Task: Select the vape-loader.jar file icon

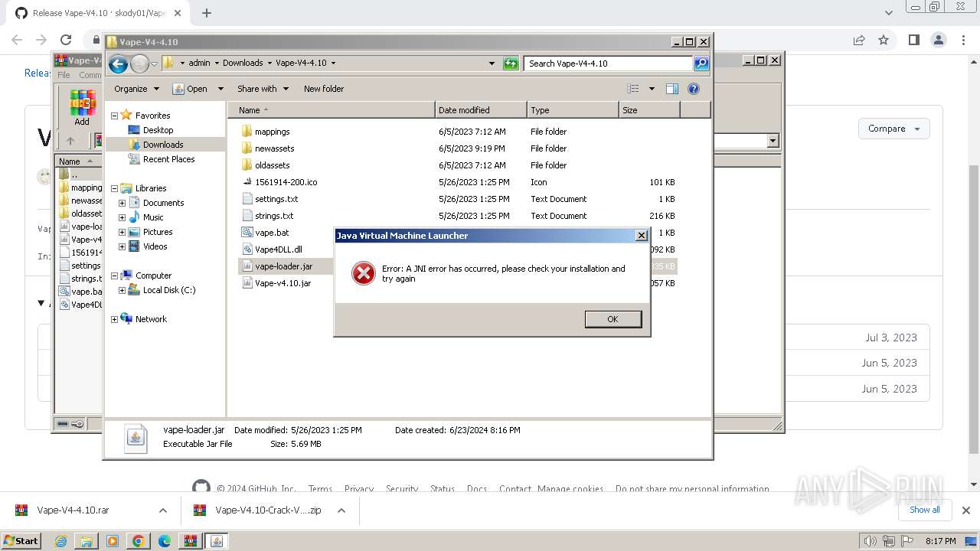Action: pos(247,266)
